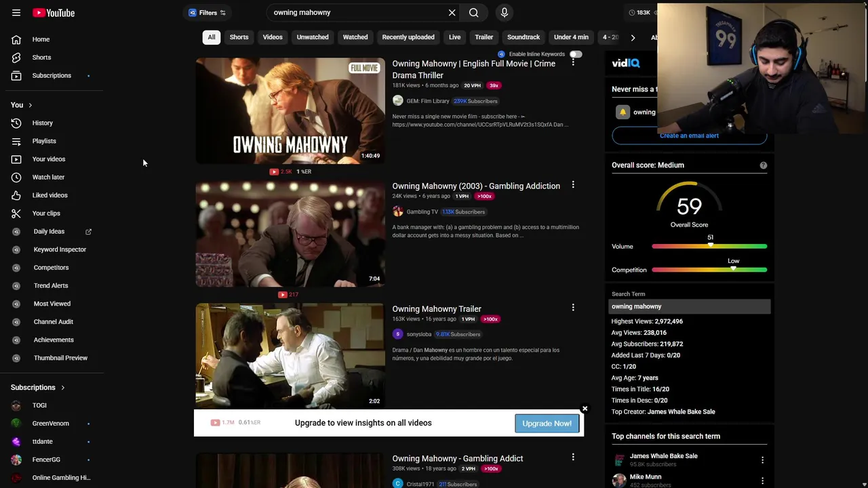This screenshot has width=868, height=488.
Task: Open vidIQ Most Viewed
Action: [52, 304]
